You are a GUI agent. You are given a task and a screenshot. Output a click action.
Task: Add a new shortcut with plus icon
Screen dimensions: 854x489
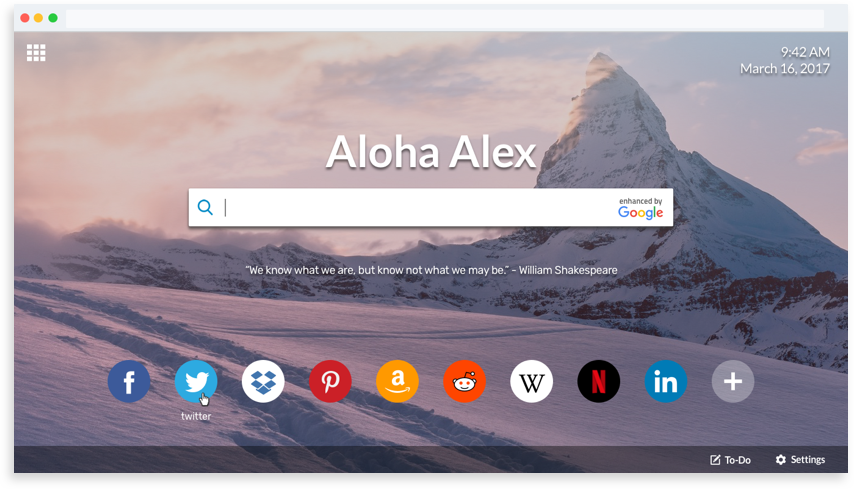tap(733, 381)
